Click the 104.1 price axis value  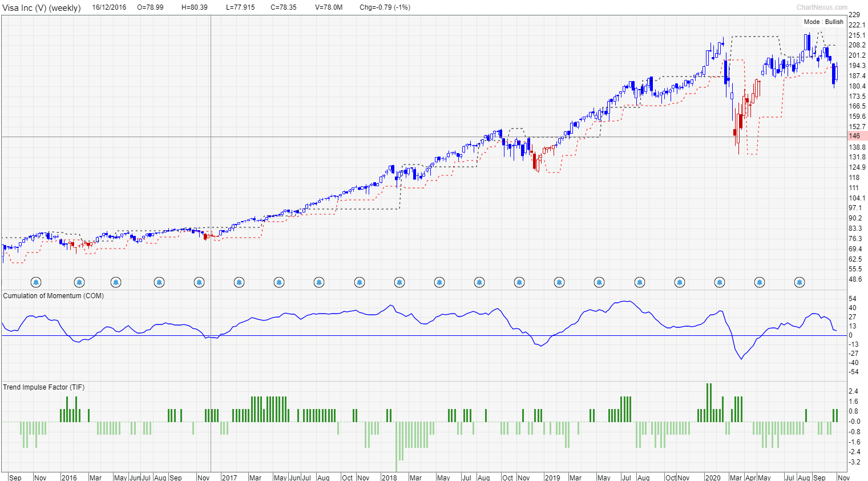pyautogui.click(x=857, y=198)
